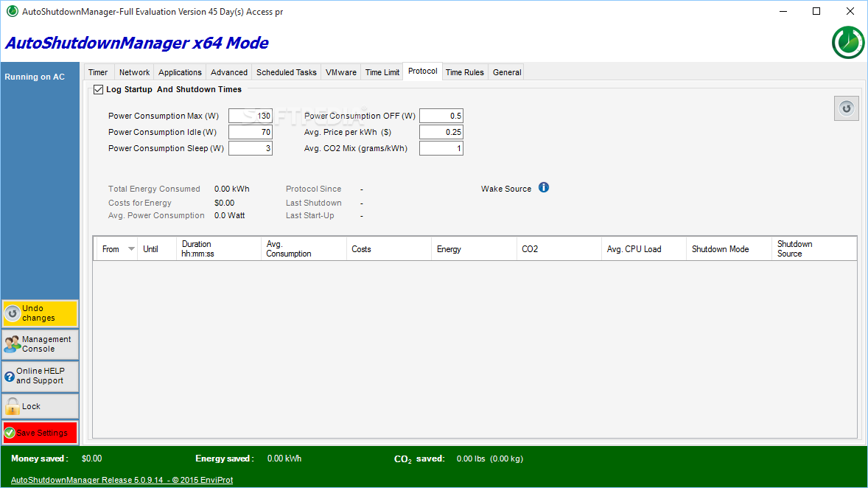
Task: Click the Avg. CPU Load column header
Action: [644, 248]
